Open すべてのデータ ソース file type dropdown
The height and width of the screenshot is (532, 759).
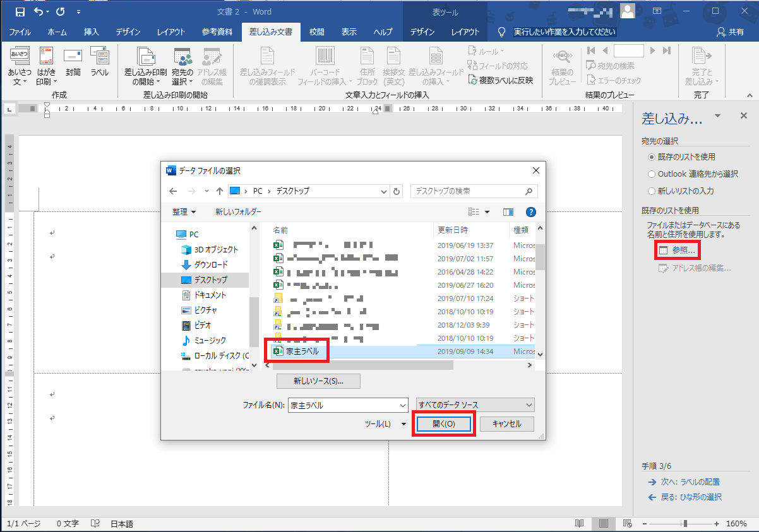click(x=475, y=405)
